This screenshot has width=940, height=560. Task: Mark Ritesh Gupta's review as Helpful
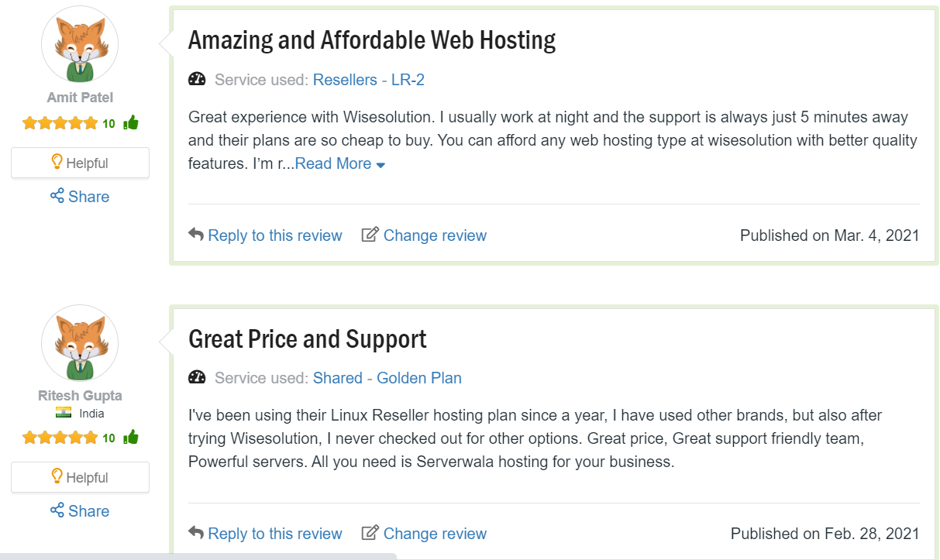point(80,477)
